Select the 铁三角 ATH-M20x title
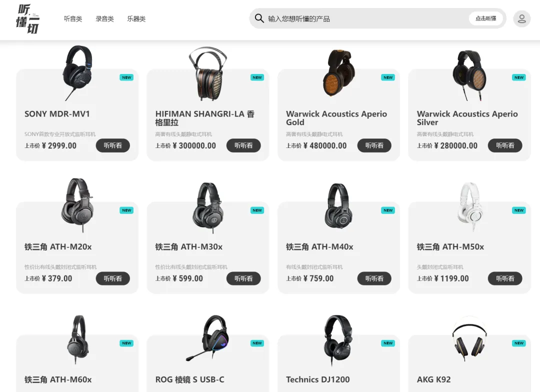Image resolution: width=540 pixels, height=392 pixels. (x=58, y=247)
